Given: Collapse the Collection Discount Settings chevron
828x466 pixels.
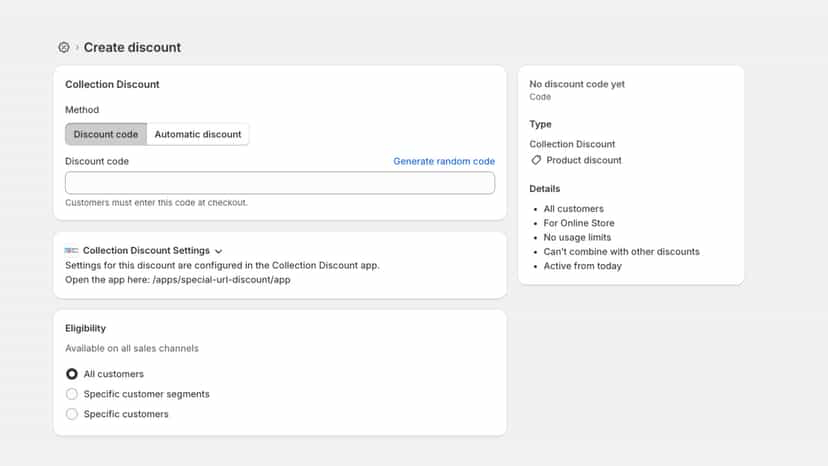Looking at the screenshot, I should pyautogui.click(x=219, y=251).
